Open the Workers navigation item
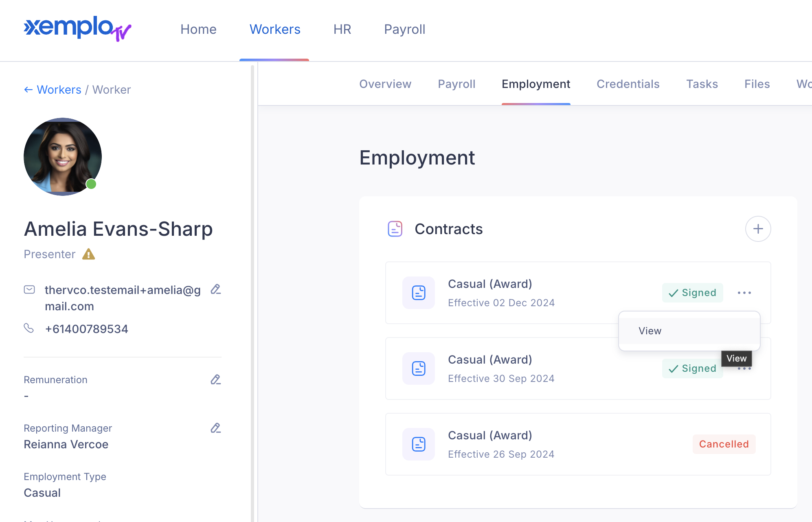Image resolution: width=812 pixels, height=522 pixels. click(275, 29)
